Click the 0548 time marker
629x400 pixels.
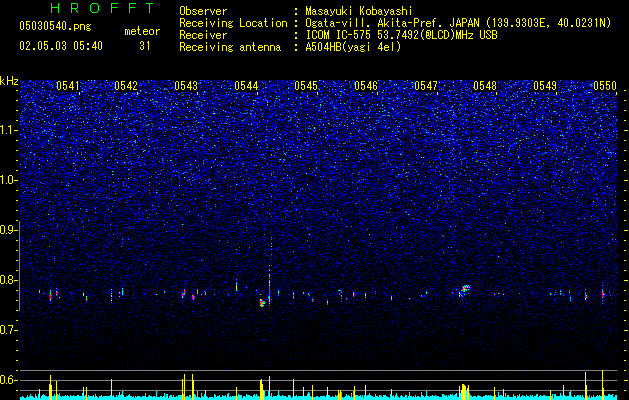(x=485, y=86)
